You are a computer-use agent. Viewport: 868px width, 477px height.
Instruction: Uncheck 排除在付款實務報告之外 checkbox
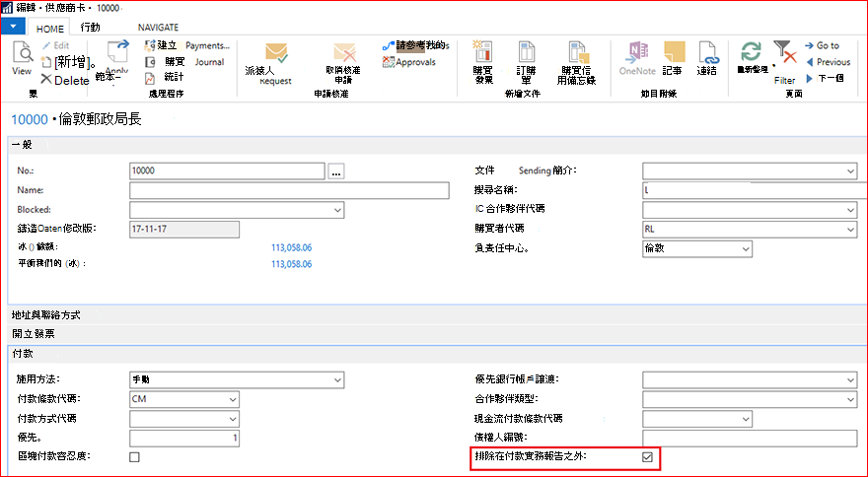647,457
